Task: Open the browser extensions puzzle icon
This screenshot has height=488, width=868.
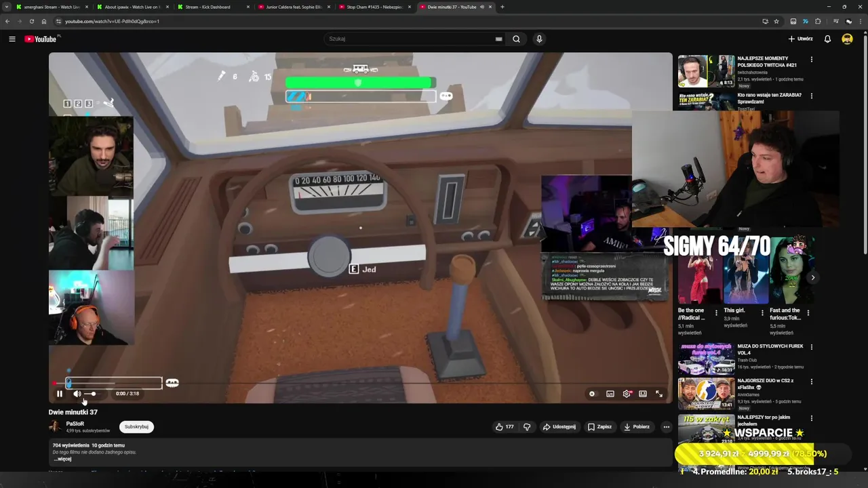Action: [x=818, y=21]
